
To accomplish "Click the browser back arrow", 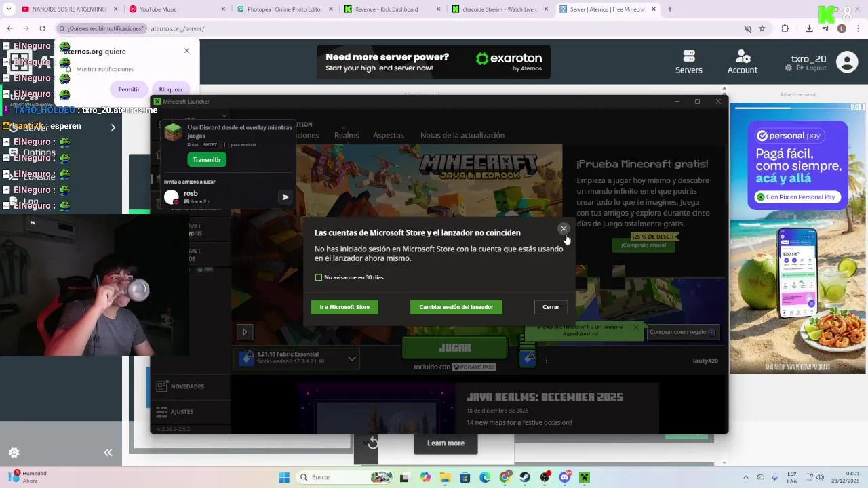I will [9, 28].
